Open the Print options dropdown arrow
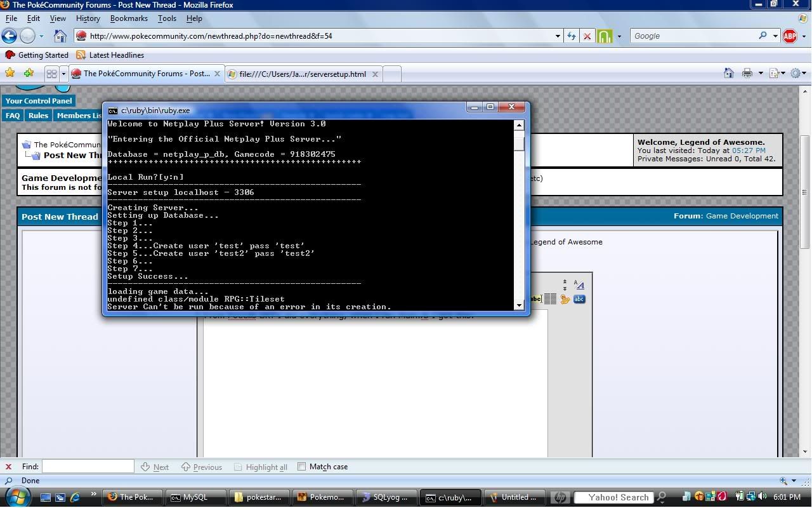Viewport: 812px width, 508px height. 761,74
